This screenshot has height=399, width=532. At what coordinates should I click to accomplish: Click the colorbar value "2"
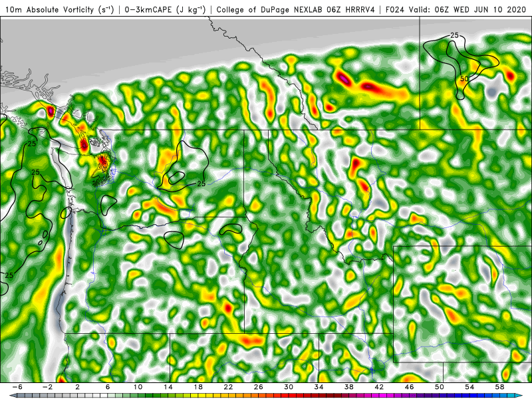click(77, 387)
